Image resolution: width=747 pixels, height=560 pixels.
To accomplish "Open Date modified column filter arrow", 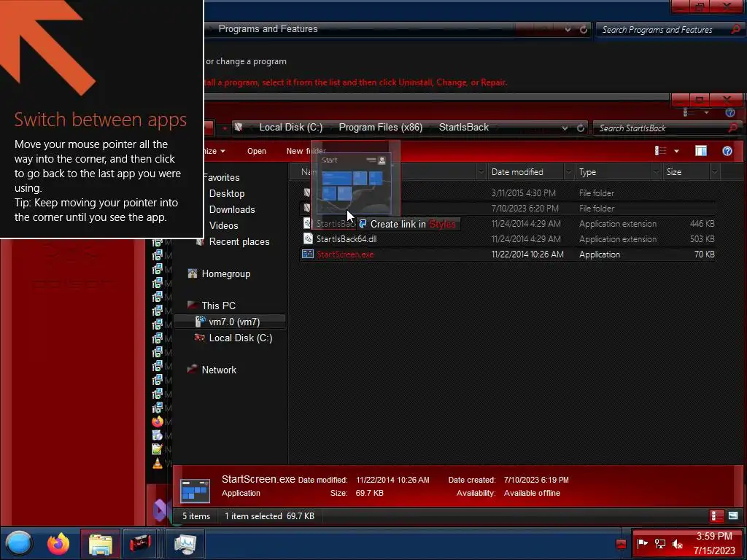I will point(569,172).
